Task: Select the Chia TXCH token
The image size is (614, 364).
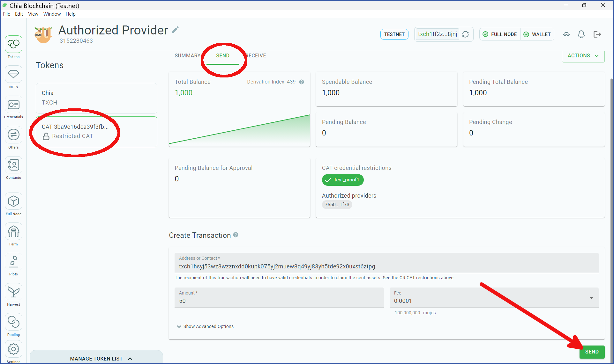Action: click(x=96, y=98)
